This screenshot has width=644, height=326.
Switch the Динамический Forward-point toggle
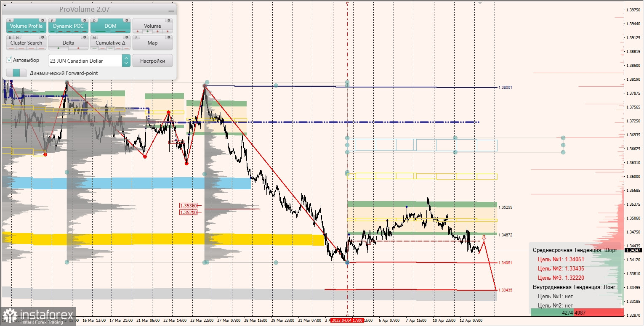point(16,73)
